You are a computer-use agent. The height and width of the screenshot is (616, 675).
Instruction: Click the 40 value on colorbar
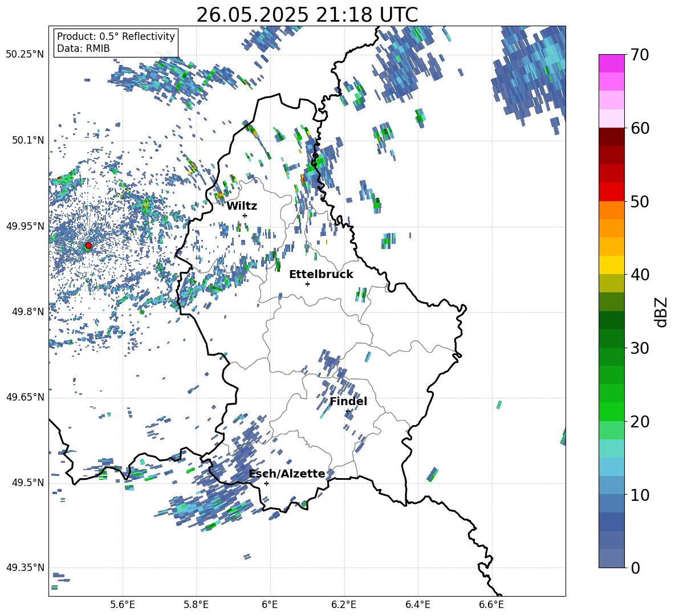[x=640, y=275]
